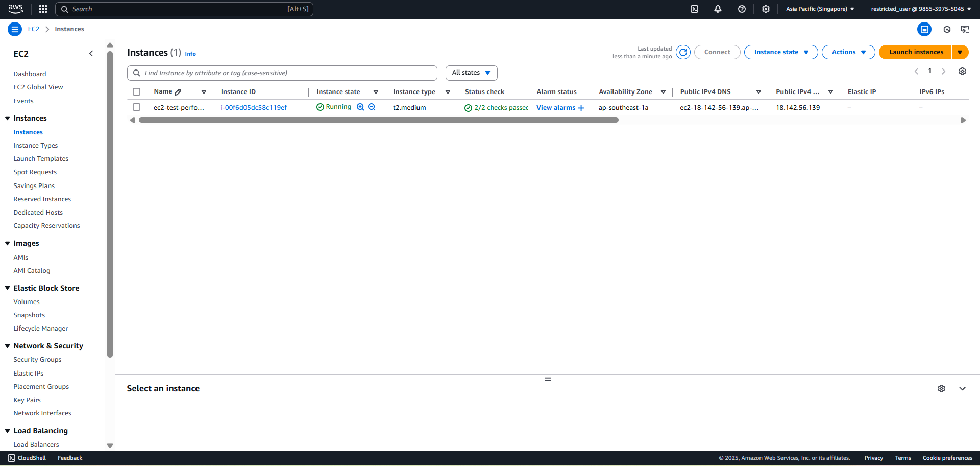This screenshot has width=980, height=466.
Task: Open the notifications bell
Action: 718,9
